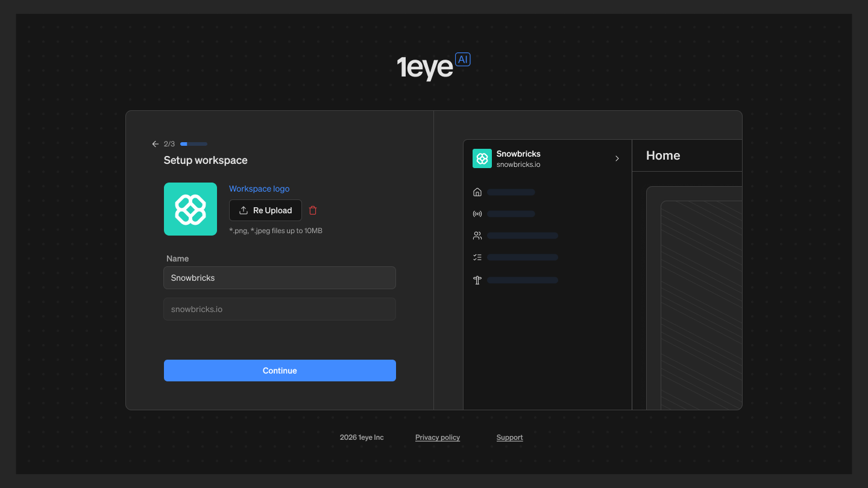
Task: Delete workspace logo with the red trash icon
Action: point(313,210)
